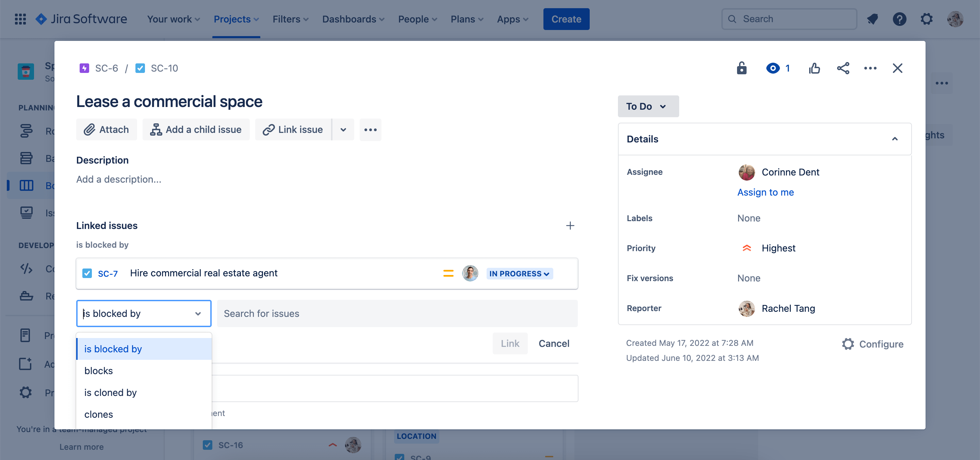Click 'Assign to me' link for assignee
This screenshot has height=460, width=980.
point(766,192)
